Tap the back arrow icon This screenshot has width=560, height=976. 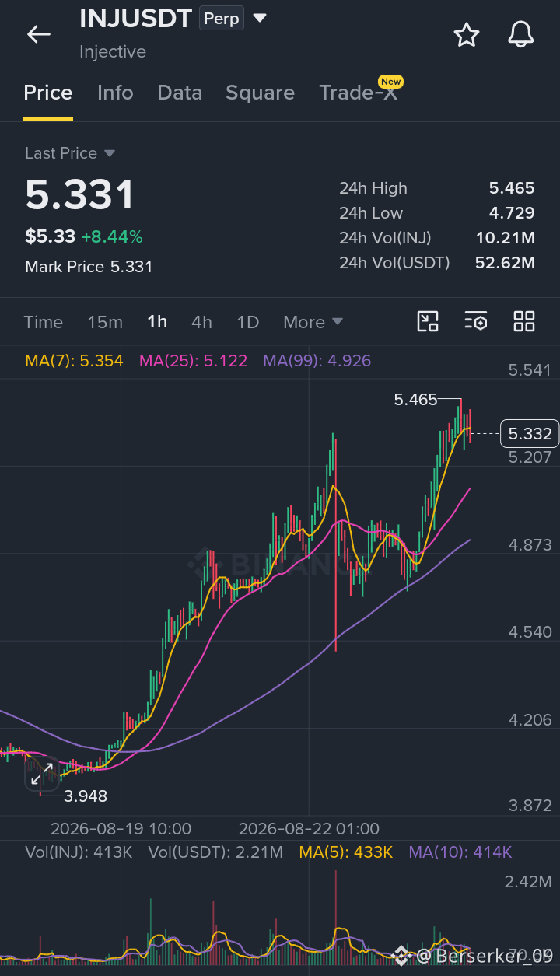tap(38, 34)
